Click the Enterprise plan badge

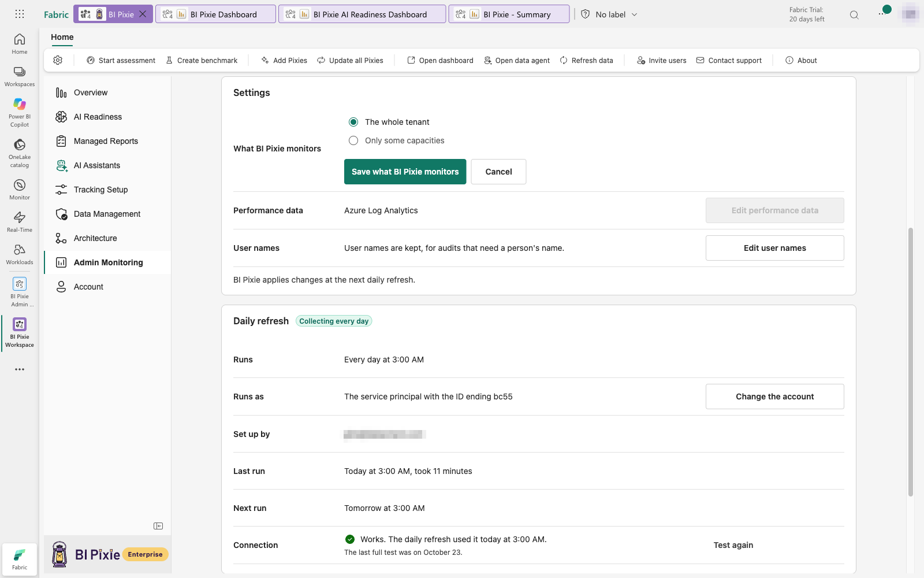(x=145, y=554)
